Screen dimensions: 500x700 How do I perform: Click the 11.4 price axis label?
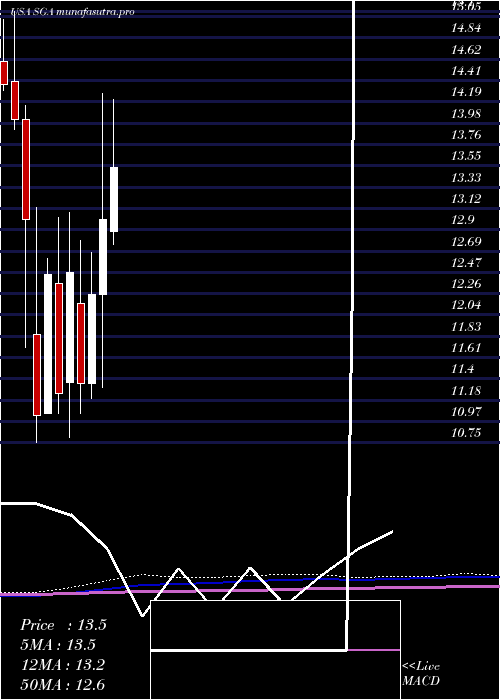click(x=463, y=369)
